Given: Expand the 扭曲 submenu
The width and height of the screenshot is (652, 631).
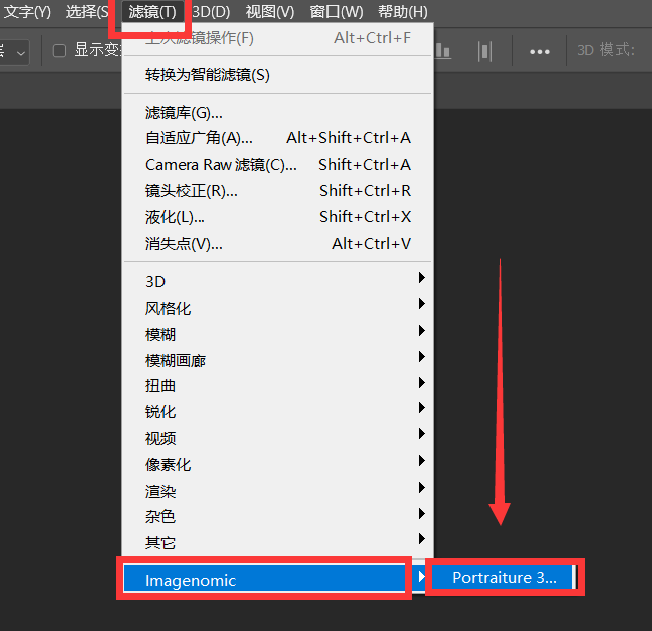Looking at the screenshot, I should point(277,386).
